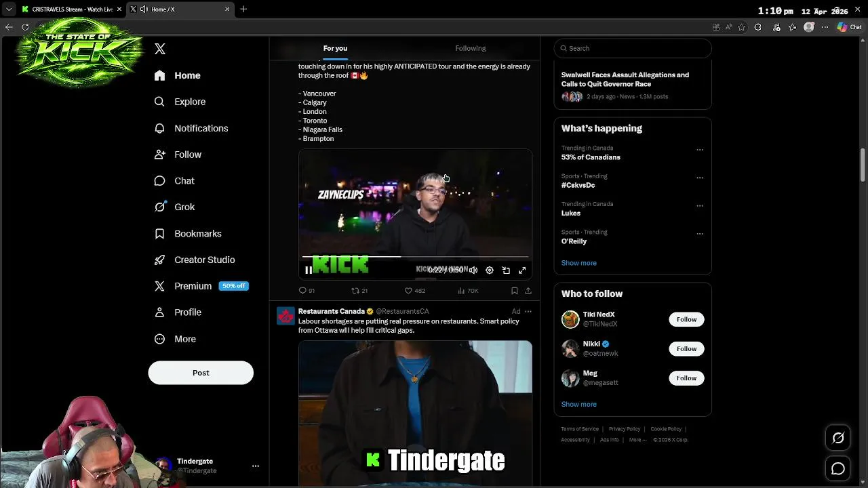Open more options for 53% of Canadians
The image size is (868, 488).
click(x=700, y=150)
